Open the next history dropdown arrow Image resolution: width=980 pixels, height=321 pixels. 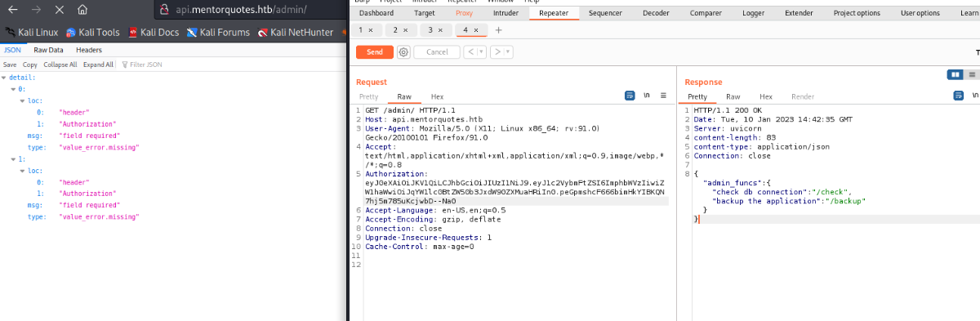508,52
